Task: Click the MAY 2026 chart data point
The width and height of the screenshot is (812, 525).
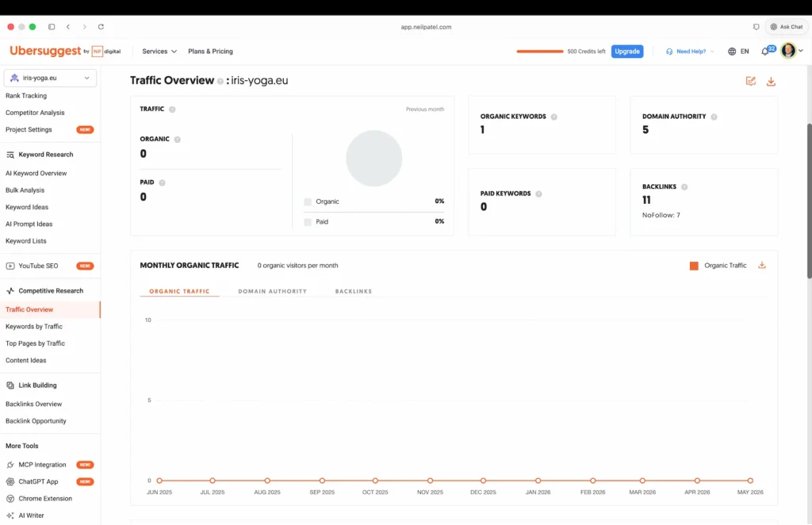Action: (x=750, y=481)
